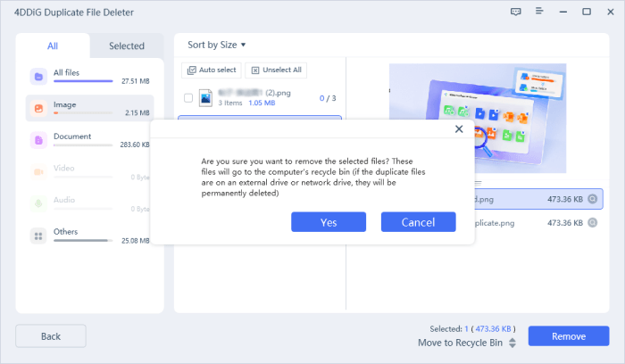Select the All files category
The image size is (625, 364).
89,77
